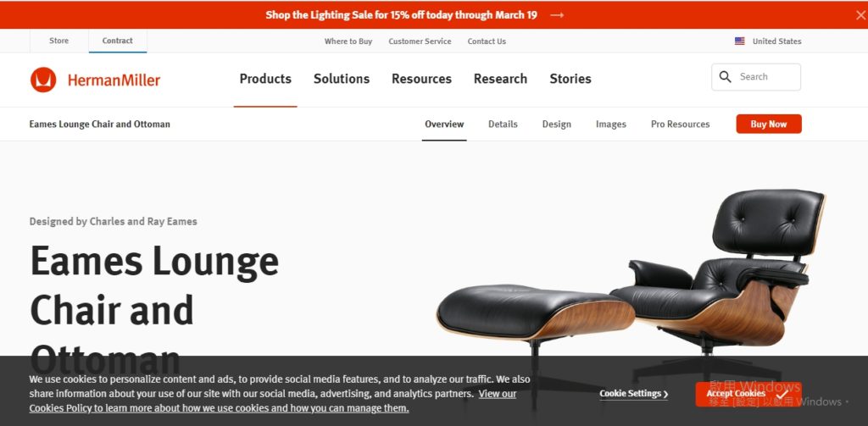
Task: Click the Herman Miller logo icon
Action: click(43, 80)
